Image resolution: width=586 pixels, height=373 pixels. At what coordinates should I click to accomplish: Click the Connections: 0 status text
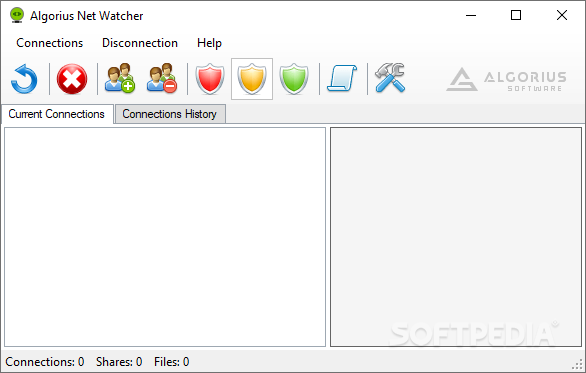click(44, 362)
